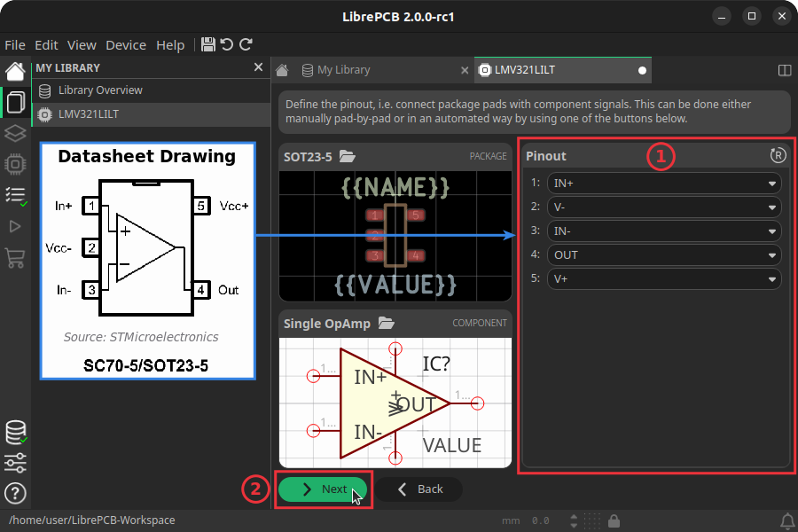Go back using the Back button
This screenshot has height=532, width=798.
tap(419, 489)
